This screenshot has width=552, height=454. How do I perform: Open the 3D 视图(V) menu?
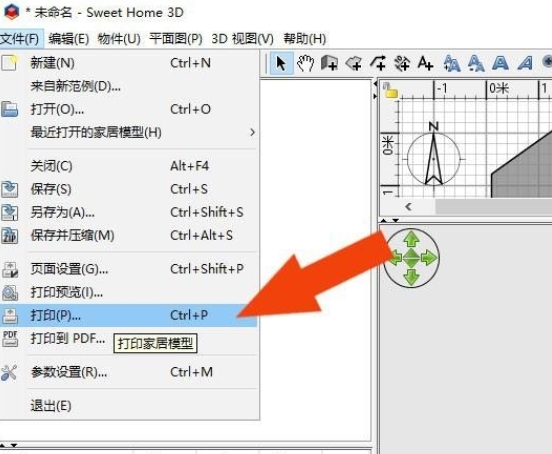(242, 38)
